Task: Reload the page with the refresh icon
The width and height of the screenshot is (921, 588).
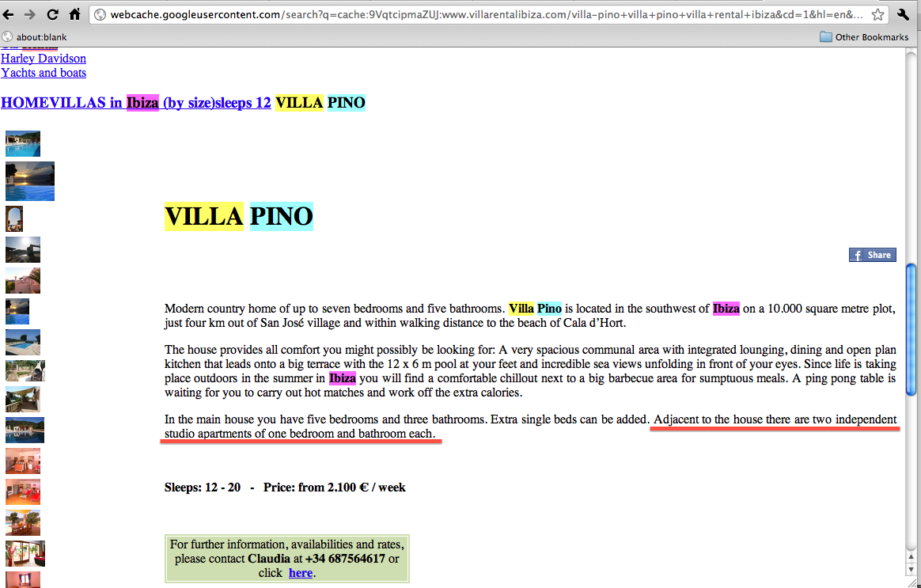Action: (x=52, y=14)
